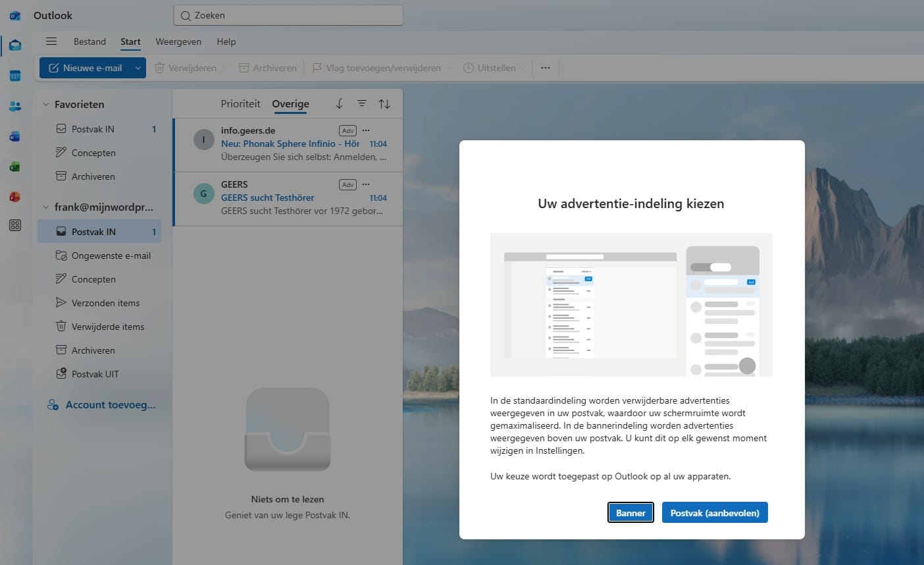Click in the Zoeken search field
Image resolution: width=924 pixels, height=565 pixels.
tap(288, 15)
